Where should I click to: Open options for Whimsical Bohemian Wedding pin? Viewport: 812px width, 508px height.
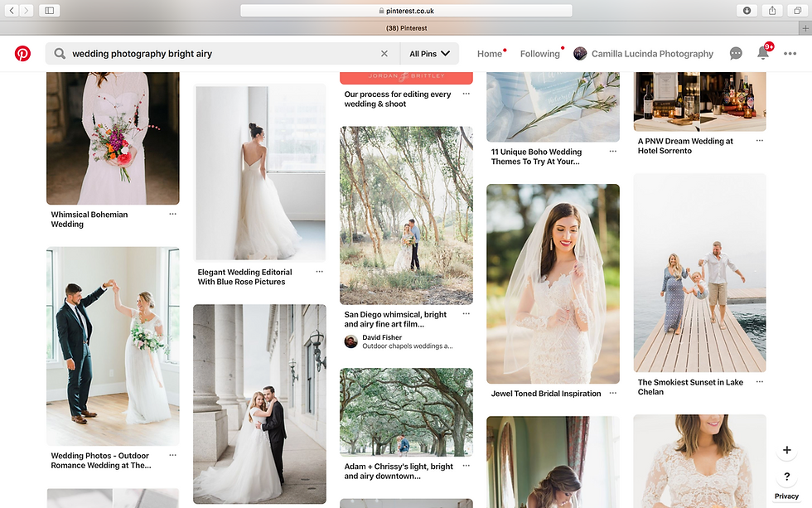pos(172,214)
